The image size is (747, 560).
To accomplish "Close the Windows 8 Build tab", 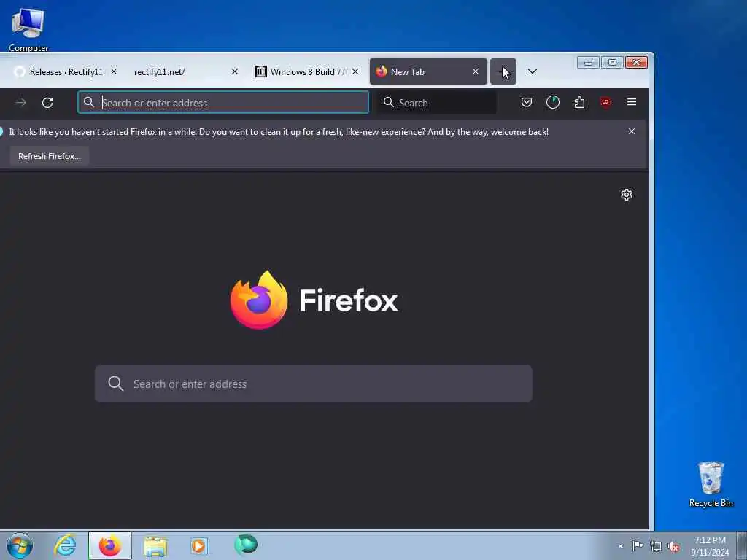I will click(355, 71).
